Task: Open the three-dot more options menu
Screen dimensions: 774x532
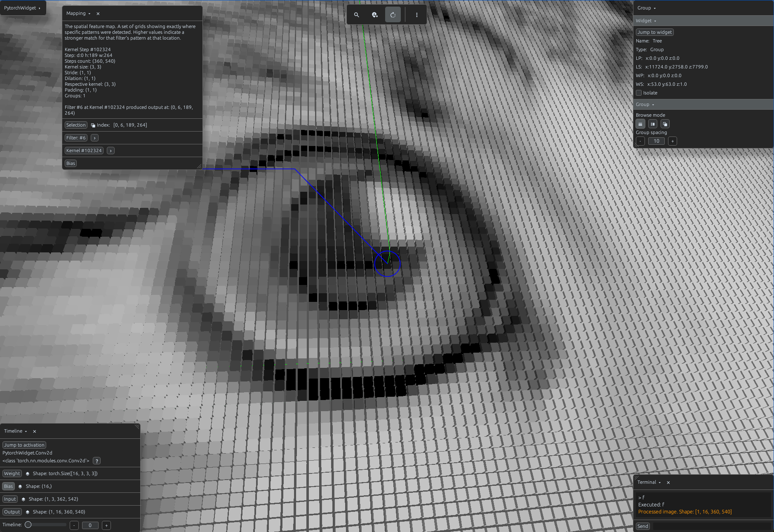Action: pos(417,15)
